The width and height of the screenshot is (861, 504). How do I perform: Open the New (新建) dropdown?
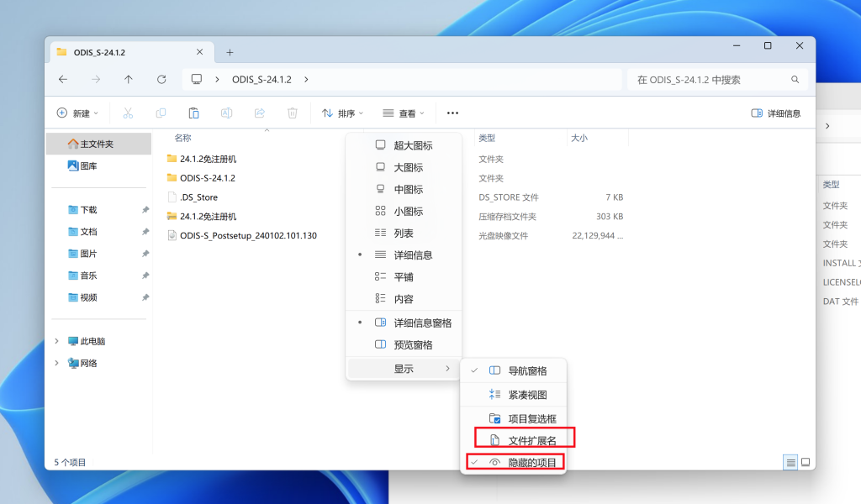[x=77, y=113]
